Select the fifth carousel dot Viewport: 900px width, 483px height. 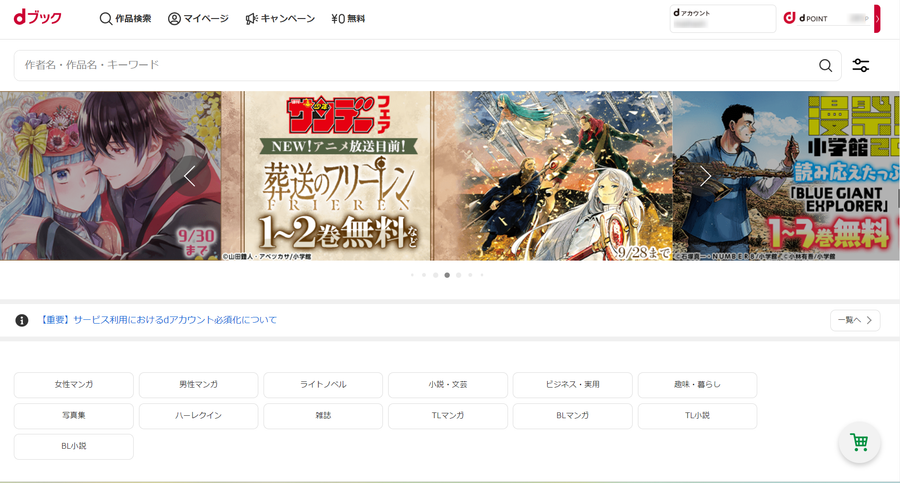tap(459, 275)
